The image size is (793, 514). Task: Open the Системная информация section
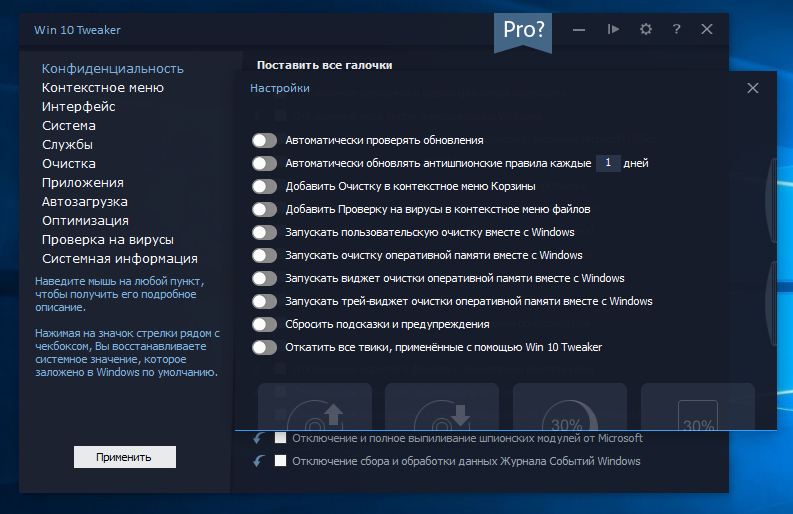pos(119,259)
